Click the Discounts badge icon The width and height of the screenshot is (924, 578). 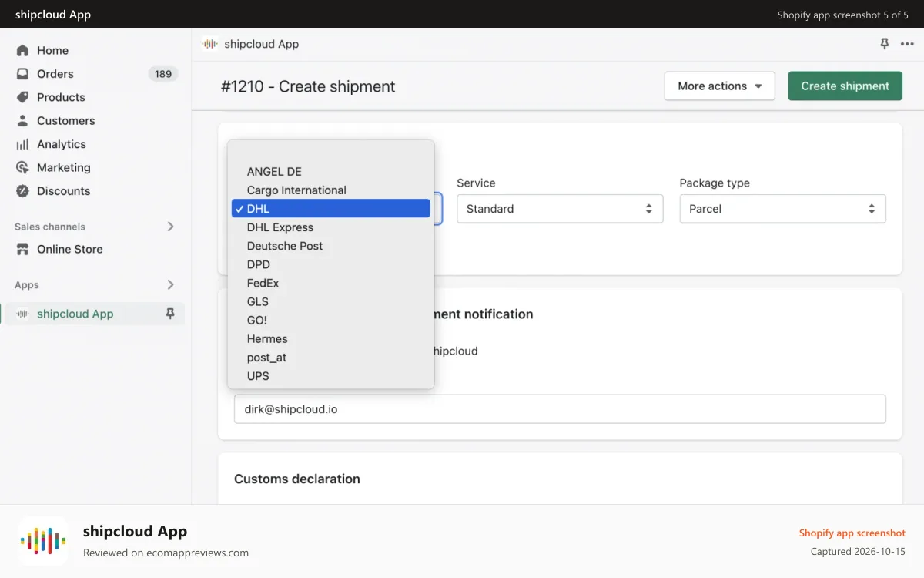[x=22, y=191]
